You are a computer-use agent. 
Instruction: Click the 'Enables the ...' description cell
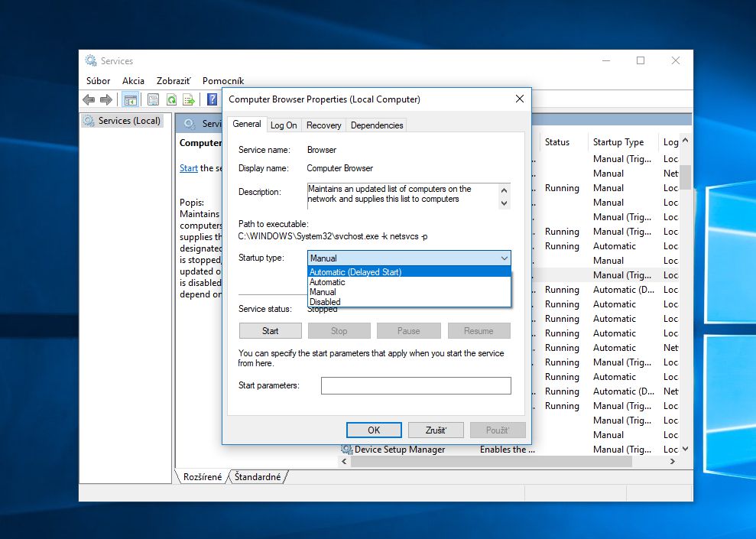click(x=508, y=450)
